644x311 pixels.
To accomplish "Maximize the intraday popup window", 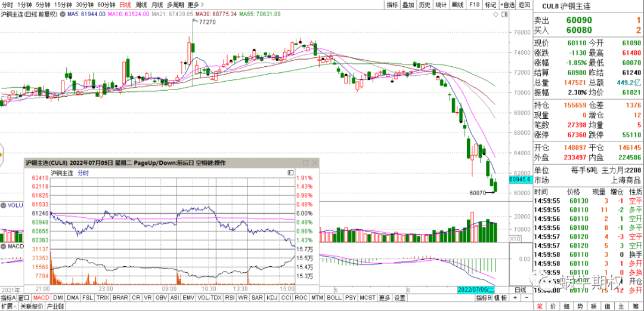I will (x=306, y=163).
